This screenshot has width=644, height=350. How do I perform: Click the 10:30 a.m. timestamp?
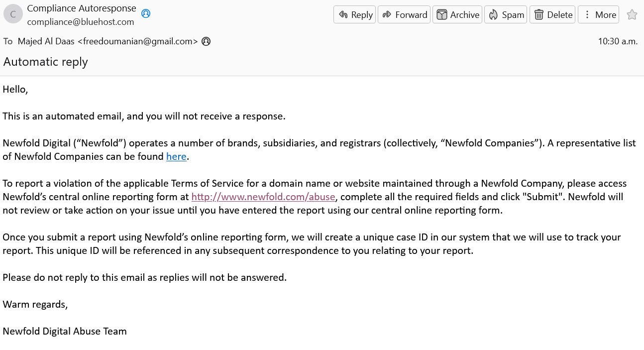[618, 41]
